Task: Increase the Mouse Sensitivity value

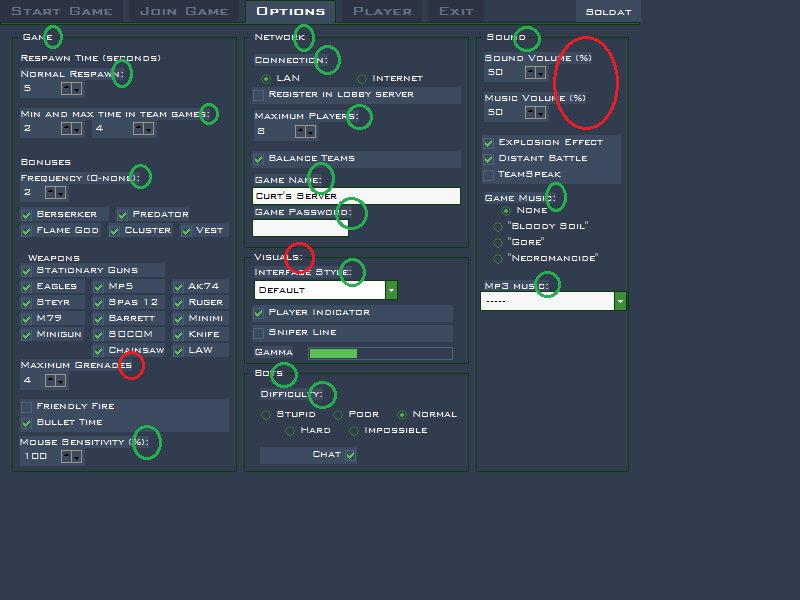Action: (67, 455)
